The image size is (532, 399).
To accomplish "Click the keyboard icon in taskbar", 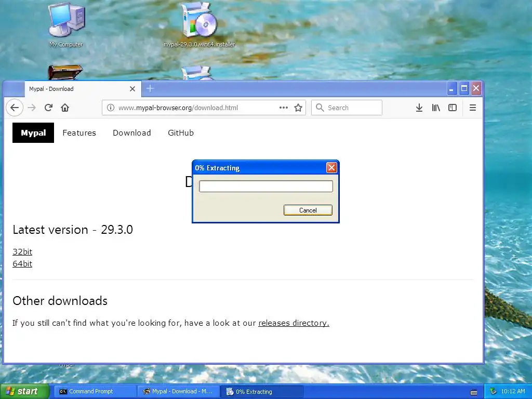I will click(474, 392).
